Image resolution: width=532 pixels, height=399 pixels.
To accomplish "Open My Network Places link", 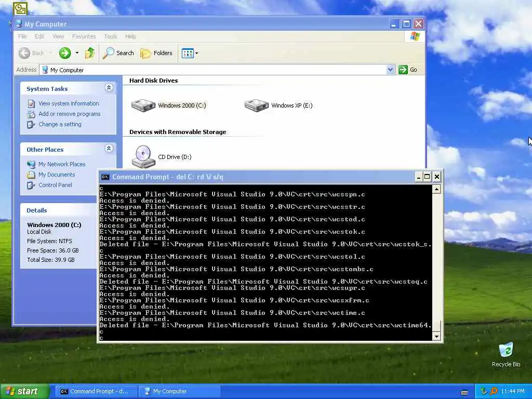I will 62,164.
